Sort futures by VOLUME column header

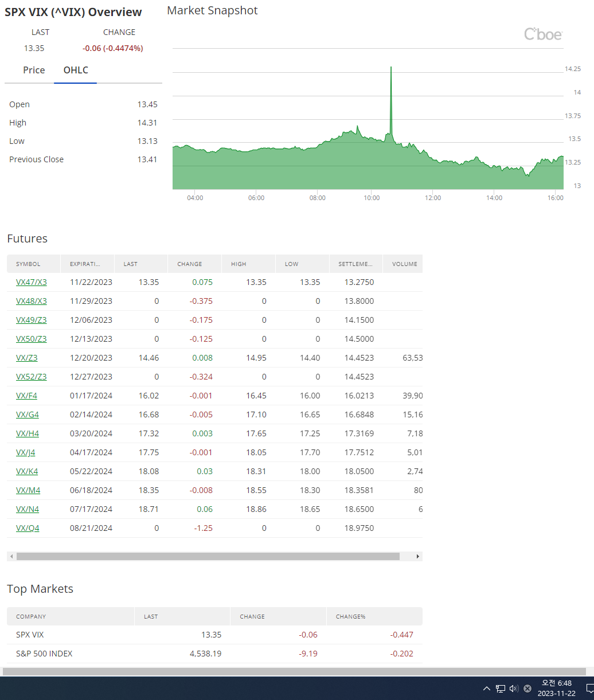pos(403,264)
